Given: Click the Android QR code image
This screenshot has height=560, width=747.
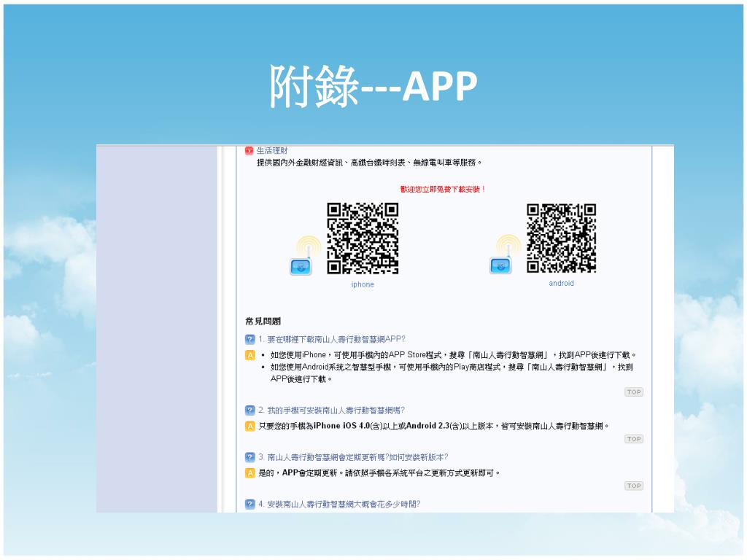Looking at the screenshot, I should pyautogui.click(x=561, y=238).
